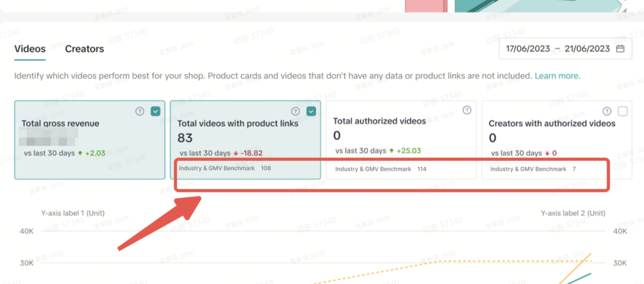Image resolution: width=644 pixels, height=284 pixels.
Task: Switch to the Creators tab
Action: [84, 49]
